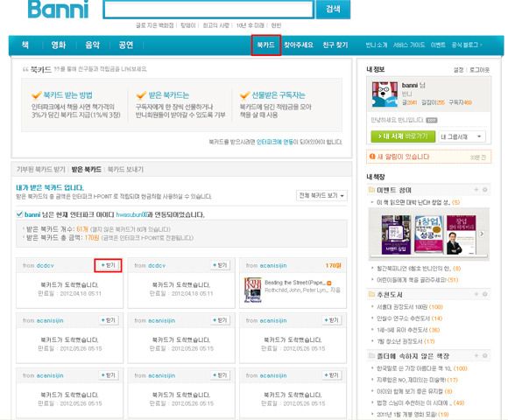Open the 이벤트 link in the nav bar

(438, 45)
